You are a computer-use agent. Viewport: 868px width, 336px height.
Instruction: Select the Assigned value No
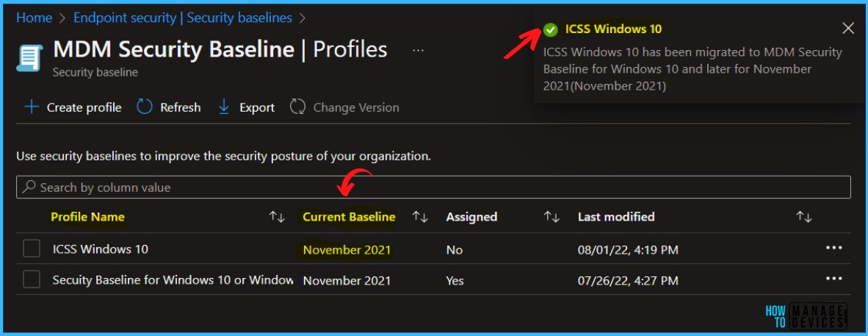click(x=454, y=250)
